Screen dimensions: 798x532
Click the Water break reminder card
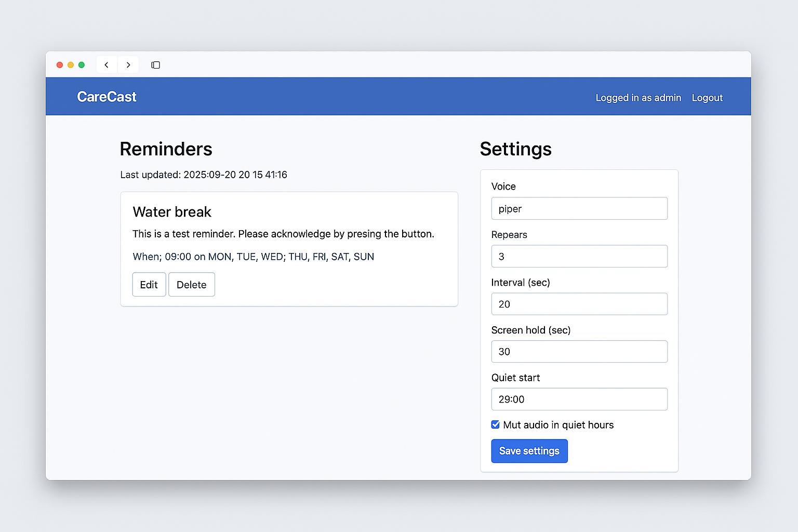(289, 249)
